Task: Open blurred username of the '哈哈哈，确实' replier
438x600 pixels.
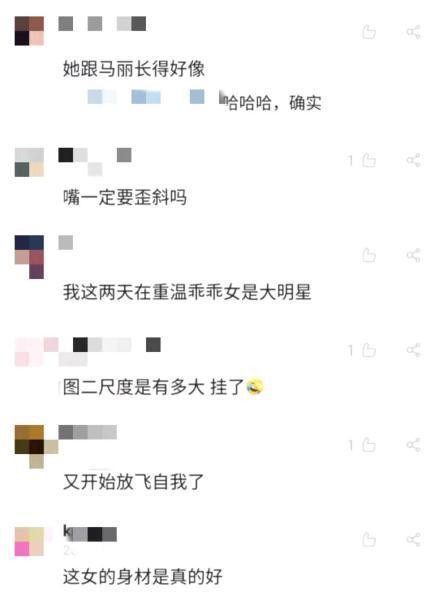Action: pos(146,97)
